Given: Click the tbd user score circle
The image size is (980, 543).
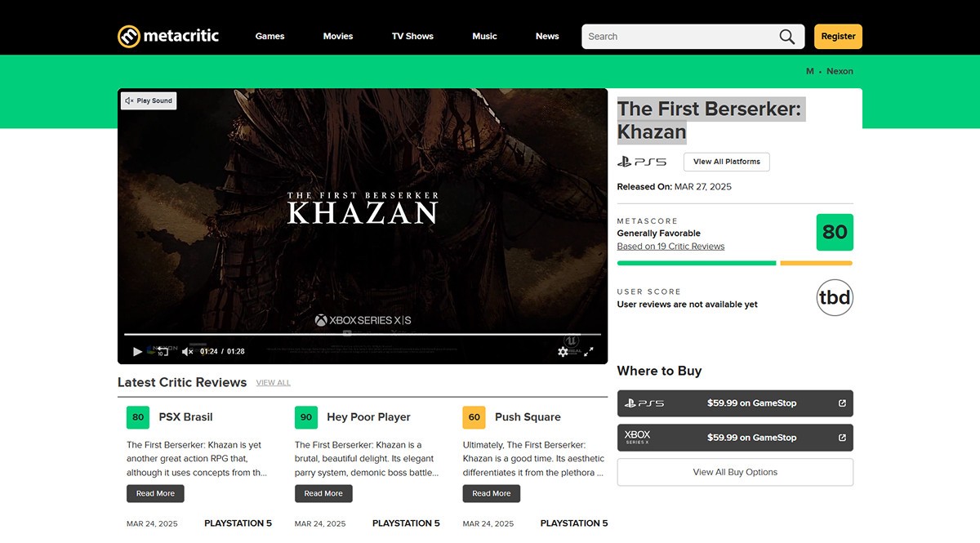Looking at the screenshot, I should point(835,298).
